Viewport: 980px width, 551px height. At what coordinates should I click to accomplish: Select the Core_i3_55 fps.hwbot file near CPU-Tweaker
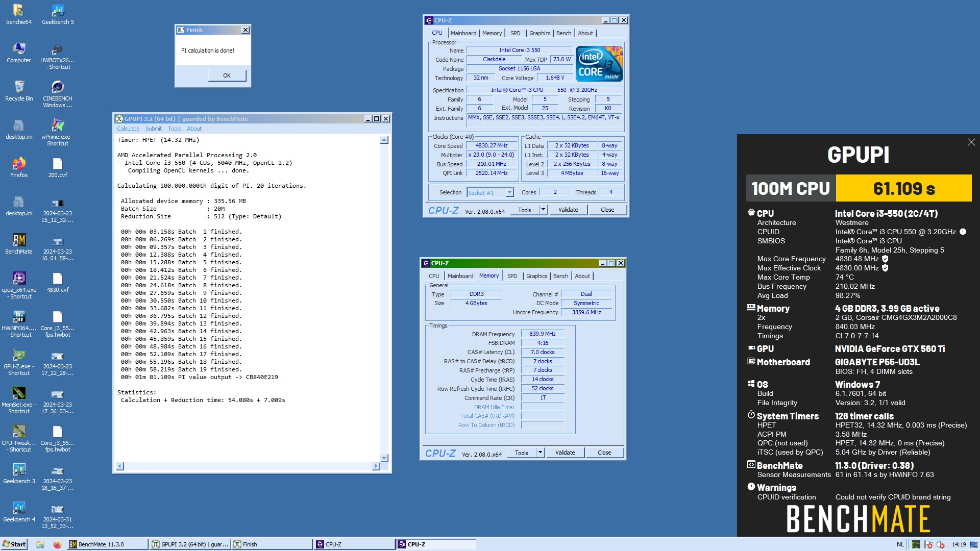58,439
